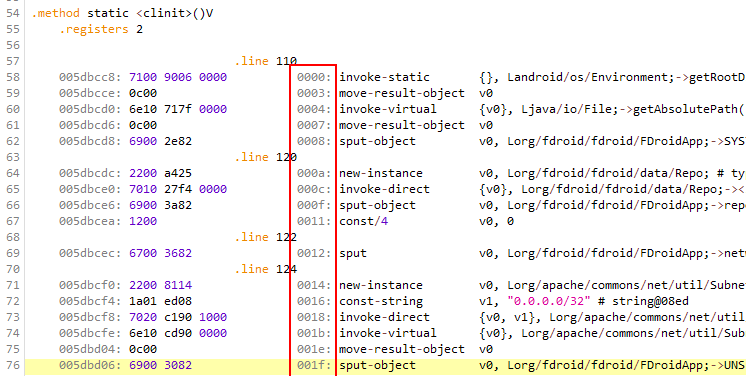Click the bytecode "6700 3682"
The width and height of the screenshot is (746, 376).
point(160,253)
